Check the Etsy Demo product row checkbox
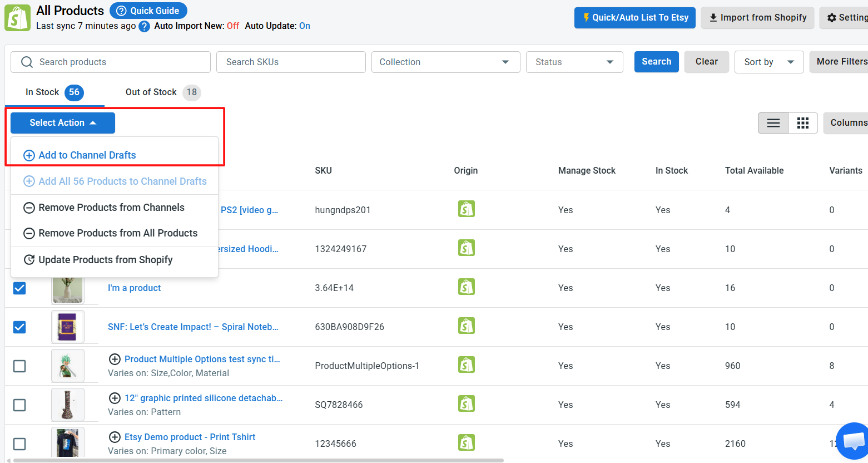 [x=19, y=444]
